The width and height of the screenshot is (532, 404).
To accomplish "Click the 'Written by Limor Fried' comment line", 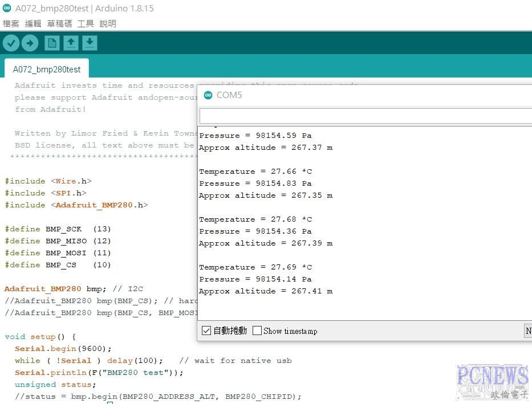I will [106, 133].
